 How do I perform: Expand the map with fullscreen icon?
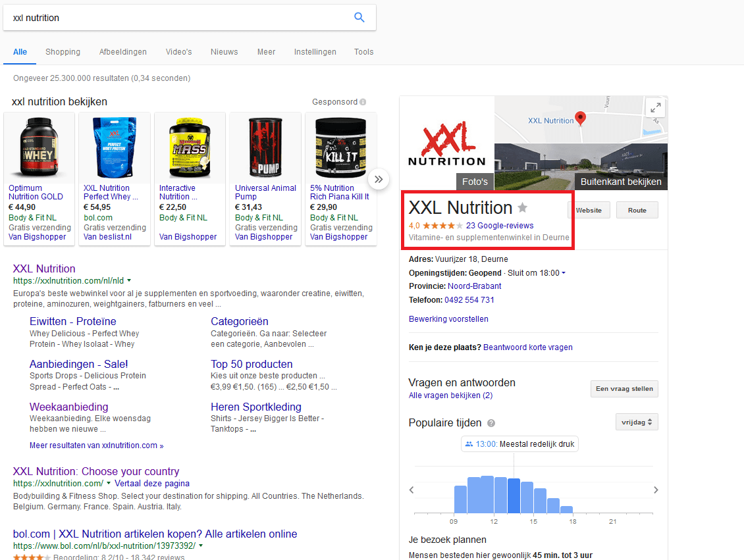point(654,109)
